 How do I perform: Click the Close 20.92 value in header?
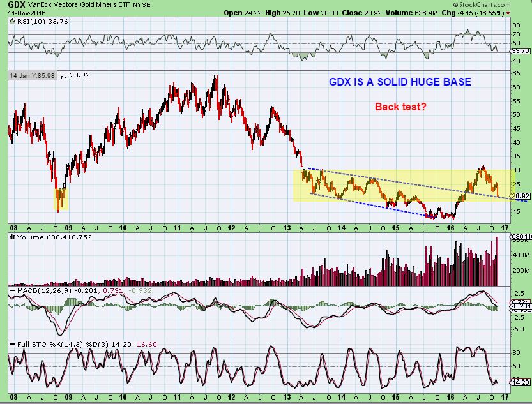pos(361,13)
